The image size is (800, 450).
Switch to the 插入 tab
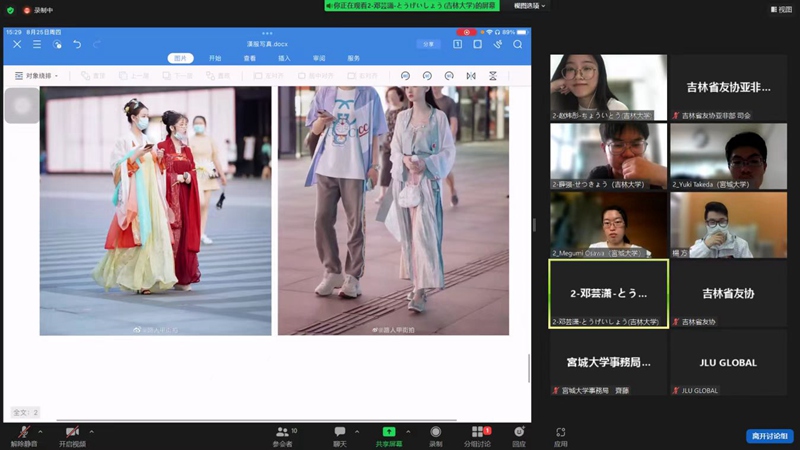point(284,58)
